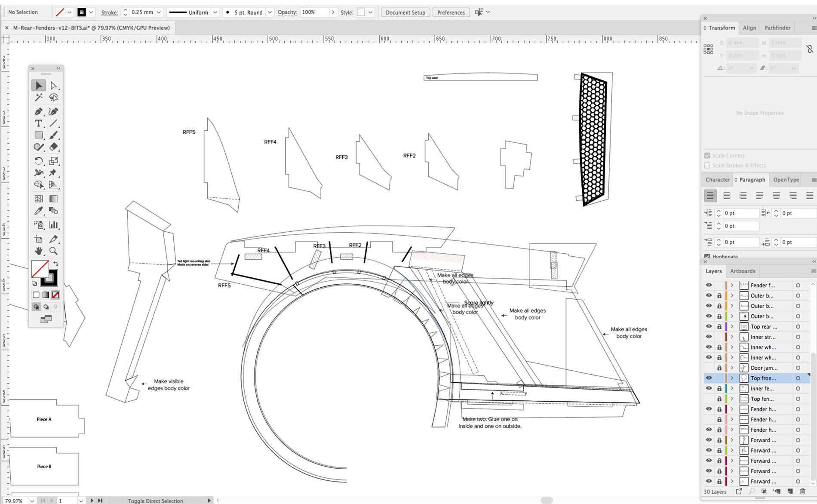The image size is (817, 504).
Task: Select the Pen tool
Action: tap(38, 111)
